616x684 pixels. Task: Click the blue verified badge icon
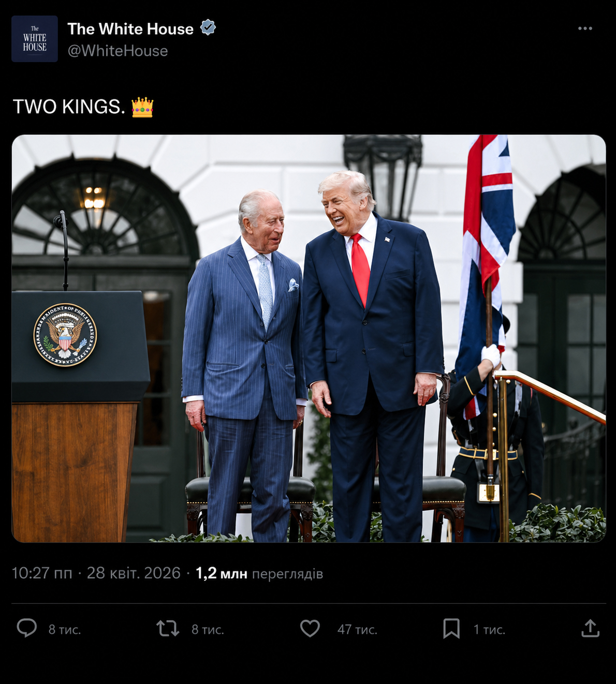coord(208,27)
